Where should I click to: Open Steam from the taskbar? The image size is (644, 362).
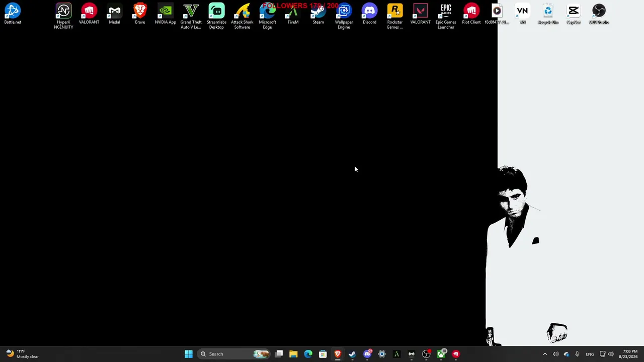352,354
